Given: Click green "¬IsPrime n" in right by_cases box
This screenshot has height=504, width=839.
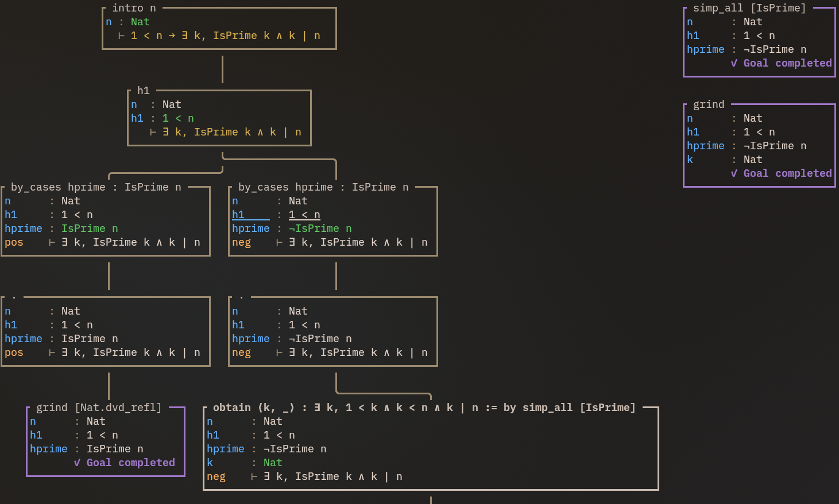Looking at the screenshot, I should (320, 228).
